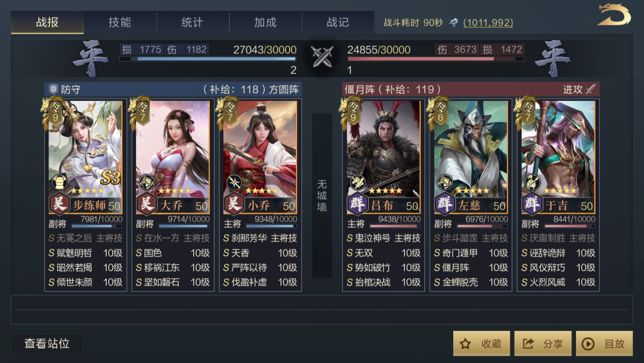Open the 统计 tab
This screenshot has width=644, height=363.
click(x=193, y=22)
